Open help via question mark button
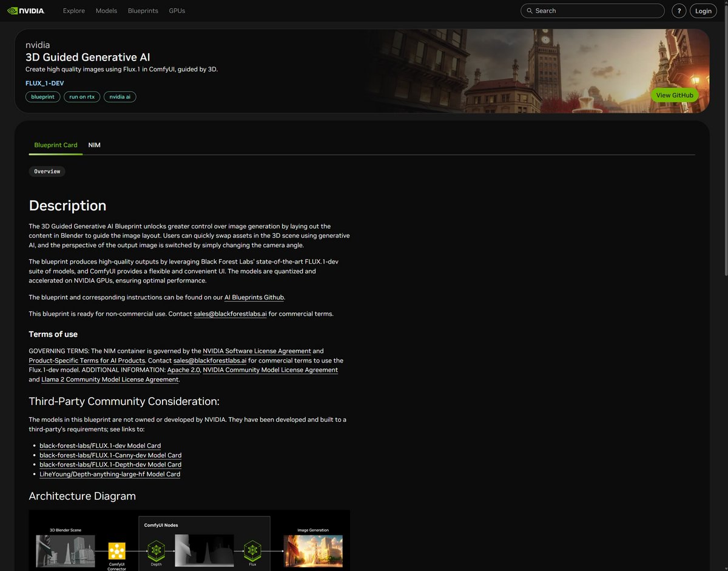 (679, 11)
